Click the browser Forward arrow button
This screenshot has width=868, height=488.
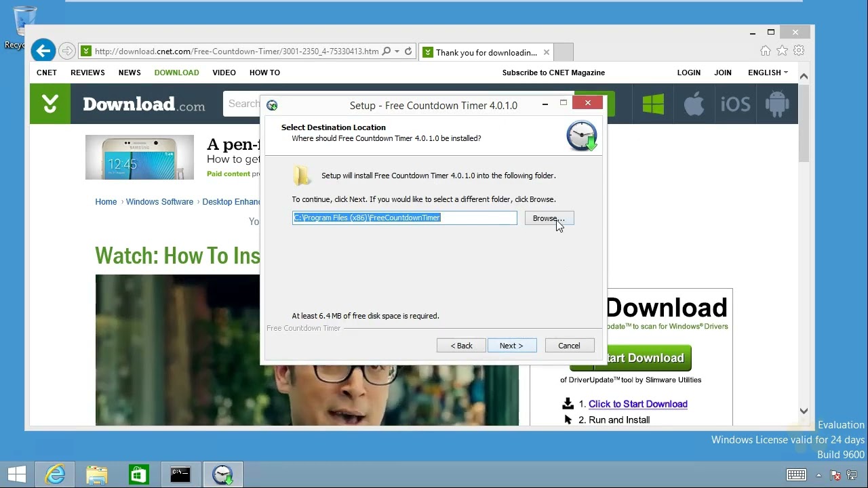pyautogui.click(x=66, y=51)
